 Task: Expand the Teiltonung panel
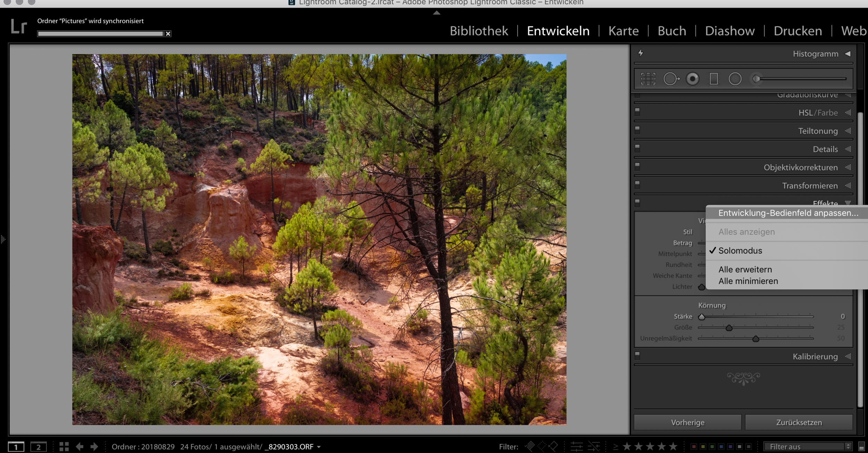point(848,131)
